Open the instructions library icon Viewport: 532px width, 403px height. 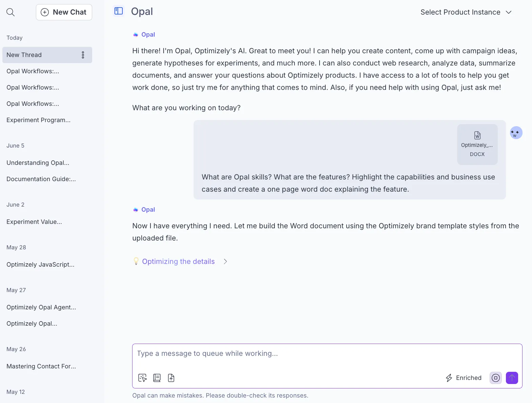point(157,378)
